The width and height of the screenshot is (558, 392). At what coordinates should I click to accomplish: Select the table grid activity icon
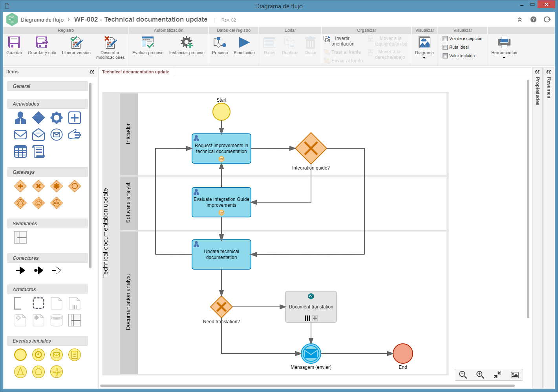click(x=20, y=151)
